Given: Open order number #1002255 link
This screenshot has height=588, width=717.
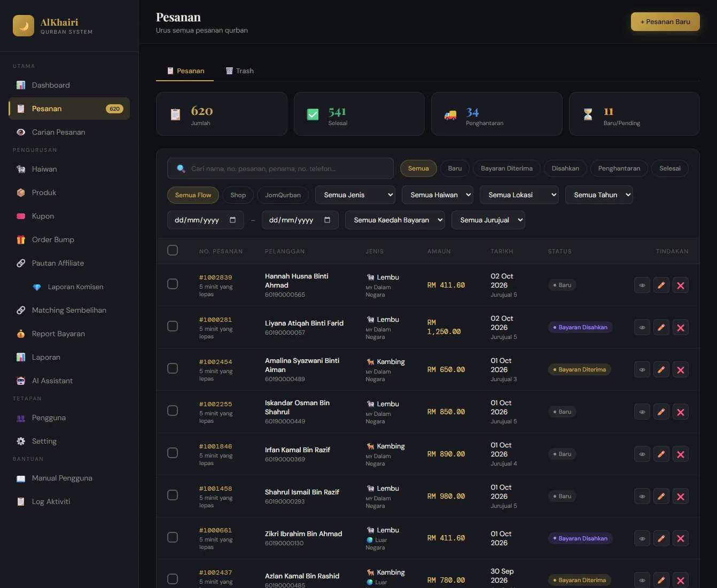Looking at the screenshot, I should click(216, 404).
